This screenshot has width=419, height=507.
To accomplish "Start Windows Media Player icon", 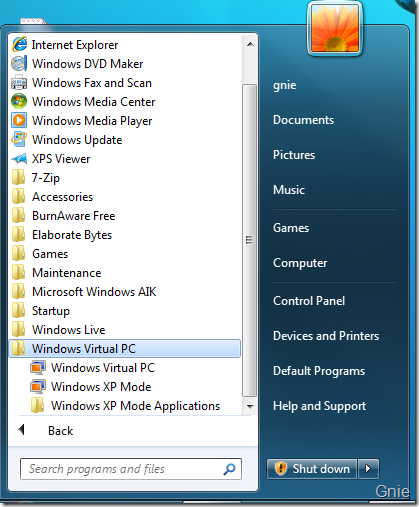I will pyautogui.click(x=19, y=121).
